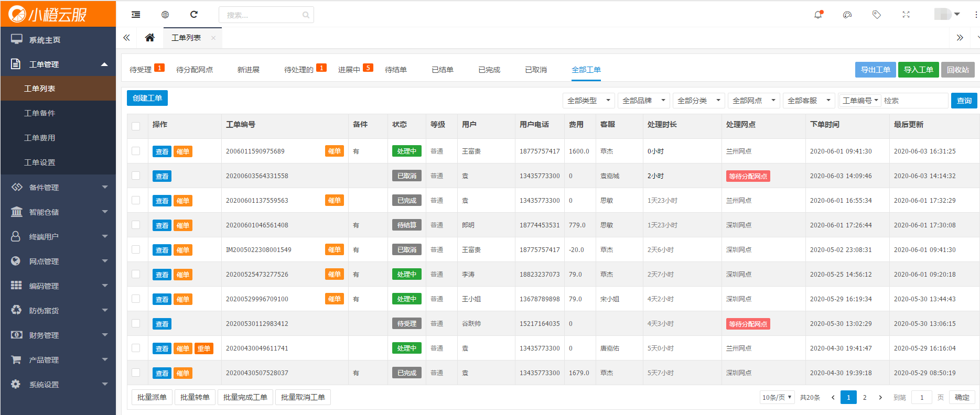The width and height of the screenshot is (980, 415).
Task: Expand 产品管理 sidebar menu
Action: pyautogui.click(x=58, y=360)
